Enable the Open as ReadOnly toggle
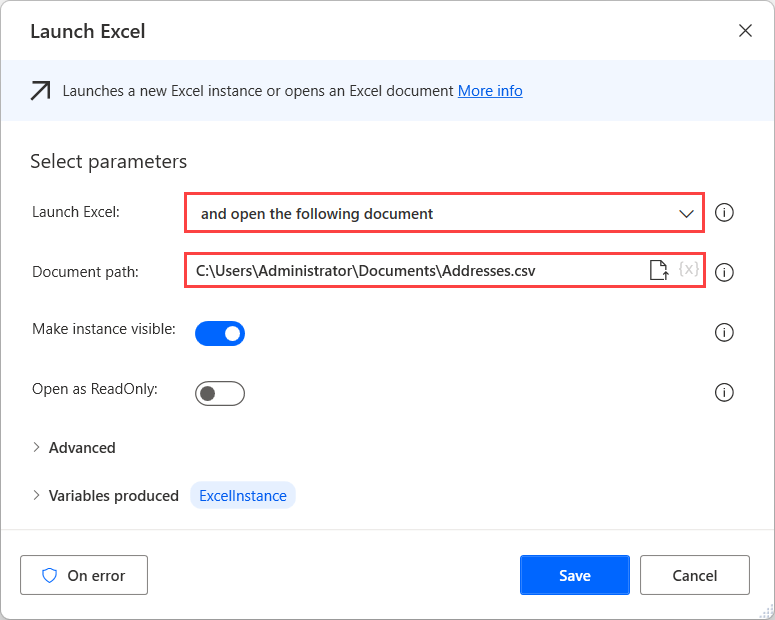 point(220,394)
